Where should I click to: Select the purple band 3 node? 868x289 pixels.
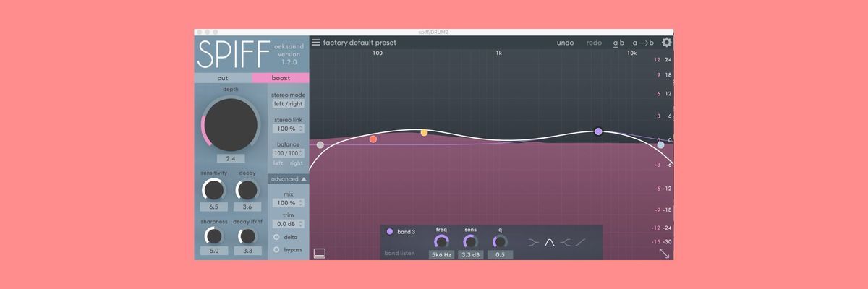point(598,131)
